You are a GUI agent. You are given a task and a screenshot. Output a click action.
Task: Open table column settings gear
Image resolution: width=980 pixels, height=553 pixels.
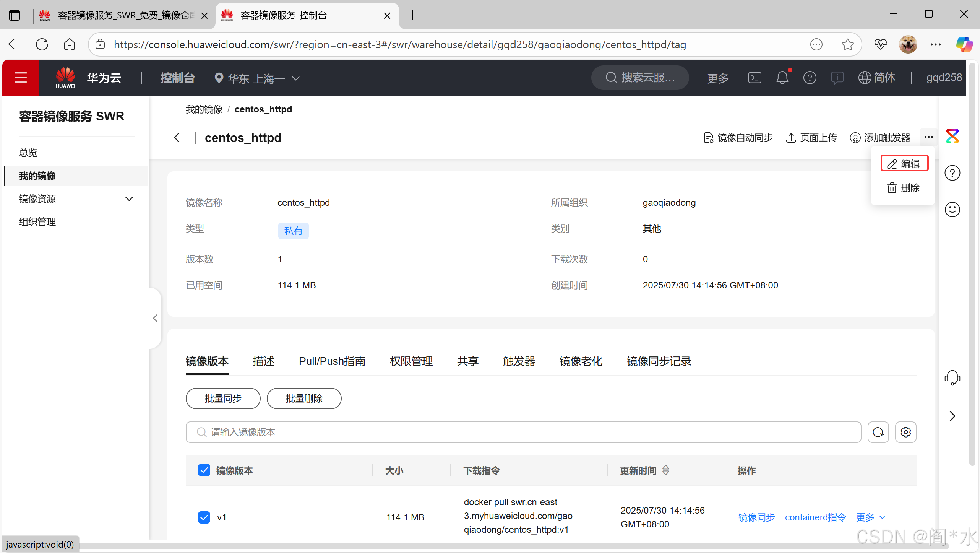click(905, 432)
